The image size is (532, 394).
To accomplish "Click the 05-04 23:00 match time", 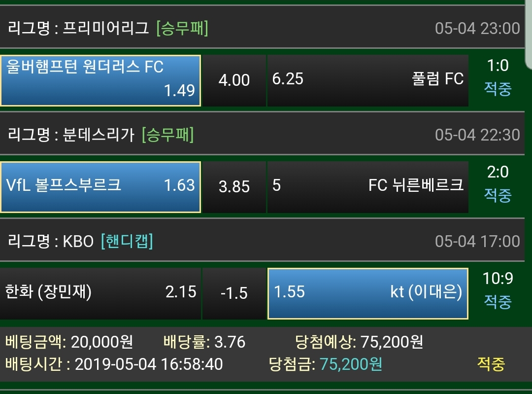I will (x=477, y=28).
